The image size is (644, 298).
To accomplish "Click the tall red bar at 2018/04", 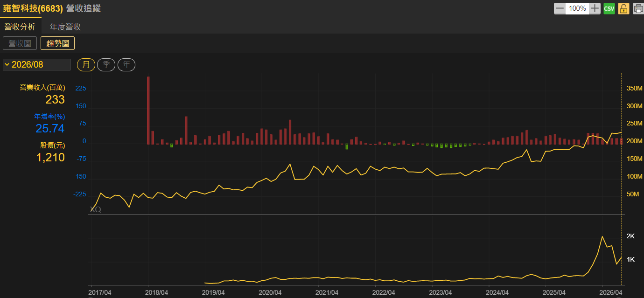I will [148, 111].
